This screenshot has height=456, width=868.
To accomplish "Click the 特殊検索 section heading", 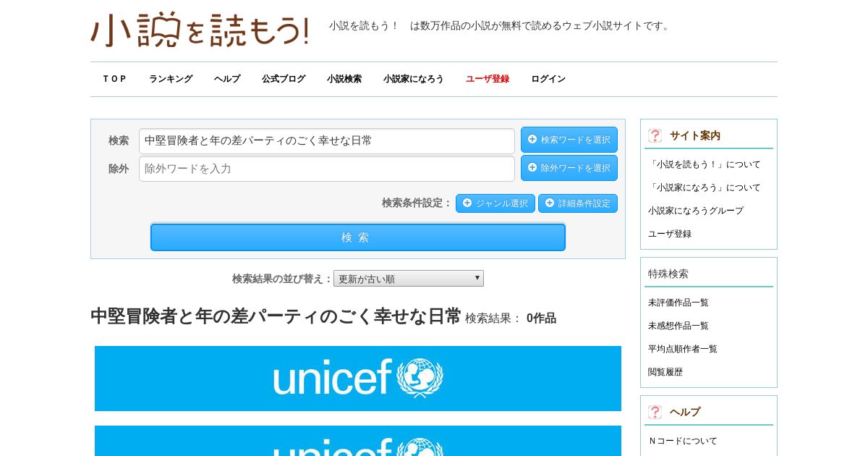I will tap(668, 274).
